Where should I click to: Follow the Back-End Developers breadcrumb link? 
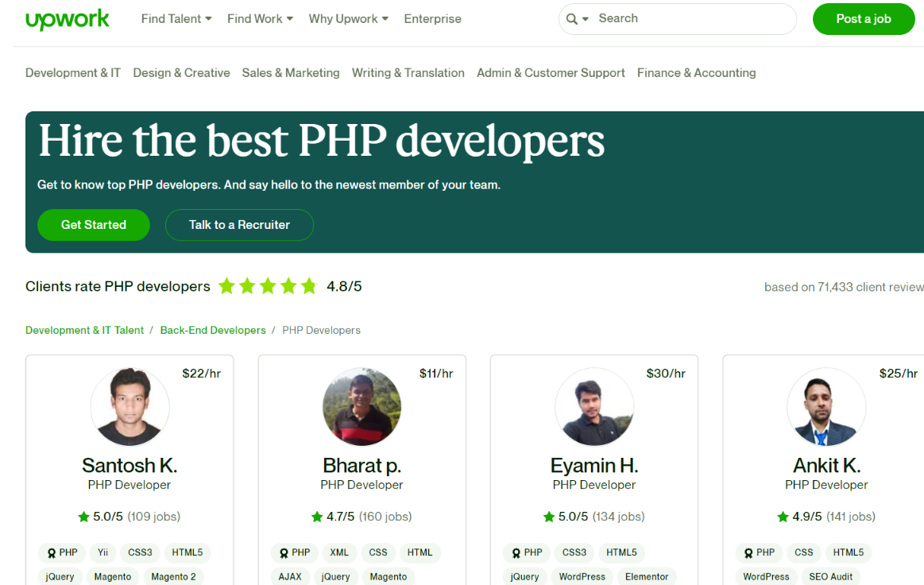tap(213, 330)
